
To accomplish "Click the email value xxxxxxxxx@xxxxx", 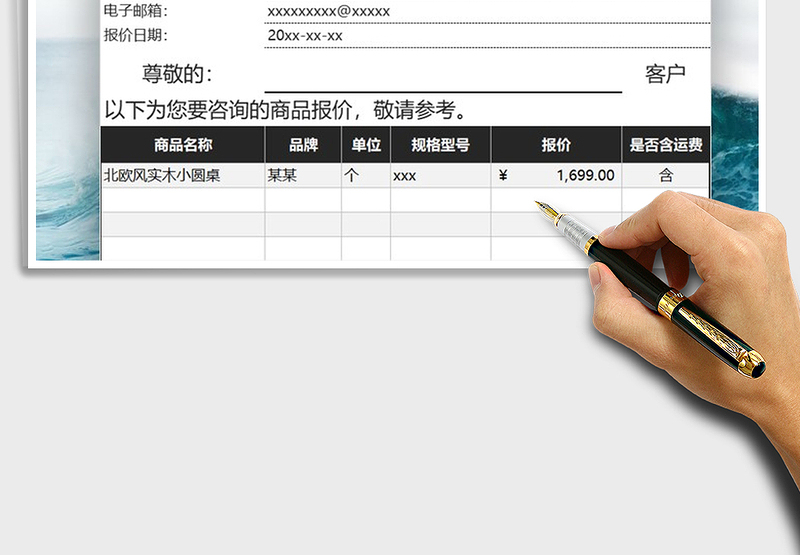I will (x=329, y=11).
